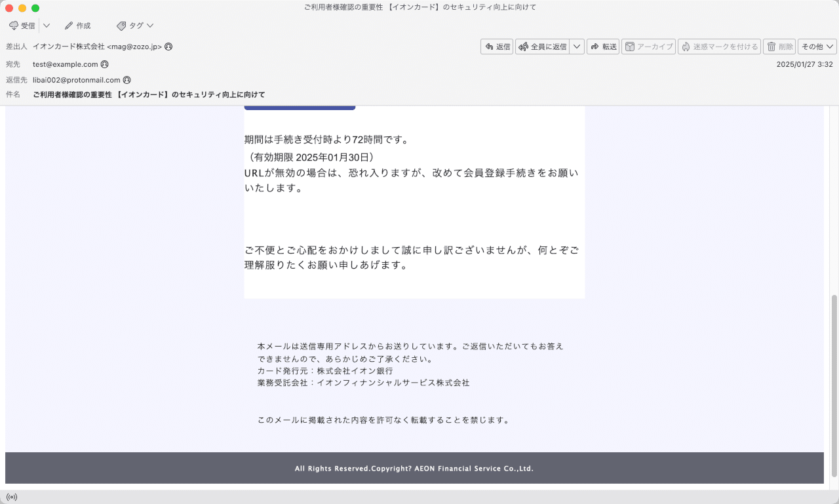The height and width of the screenshot is (504, 839).
Task: Open the その他 more-actions dropdown
Action: tap(817, 47)
